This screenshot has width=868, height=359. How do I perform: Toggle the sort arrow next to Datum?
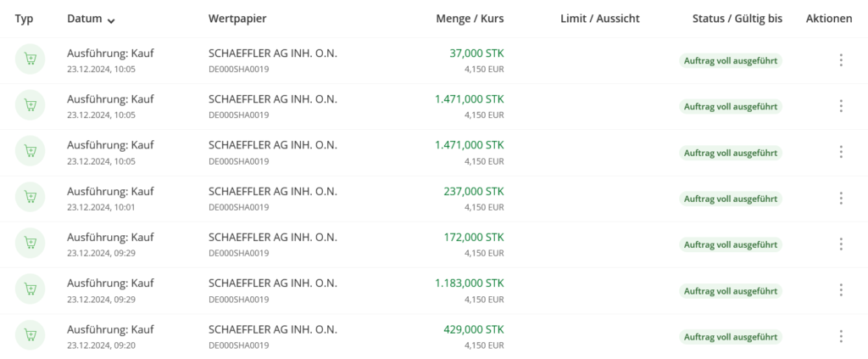coord(112,20)
